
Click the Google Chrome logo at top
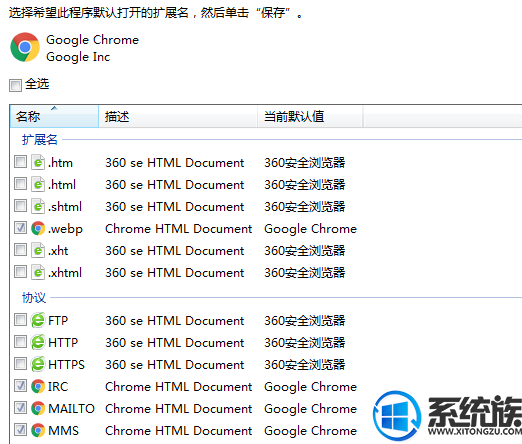(x=25, y=47)
